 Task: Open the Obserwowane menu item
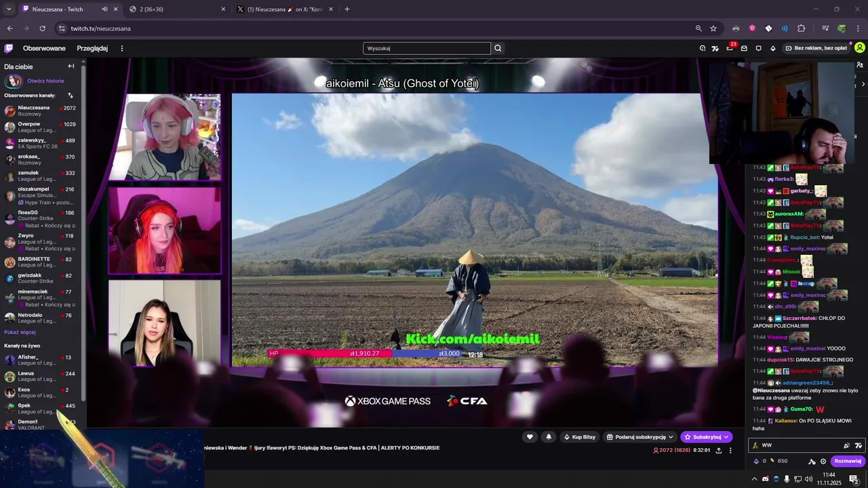click(44, 48)
